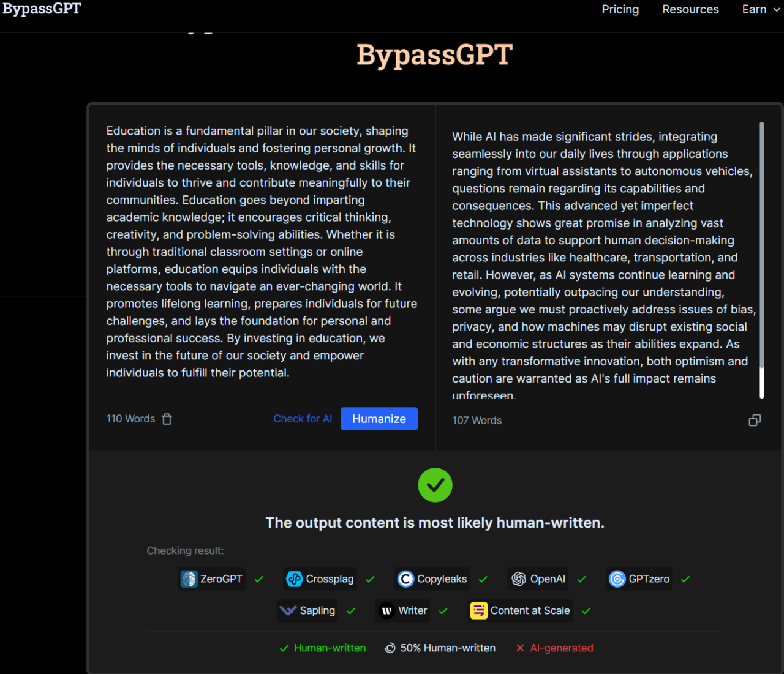Screen dimensions: 784x674
Task: Click the Copyleaks detector badge
Action: click(x=432, y=579)
